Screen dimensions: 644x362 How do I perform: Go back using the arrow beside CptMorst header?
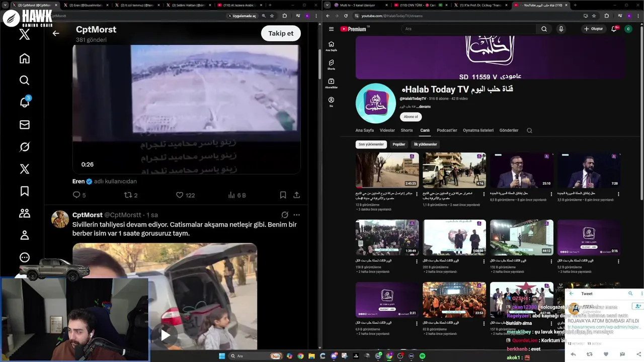pos(56,34)
